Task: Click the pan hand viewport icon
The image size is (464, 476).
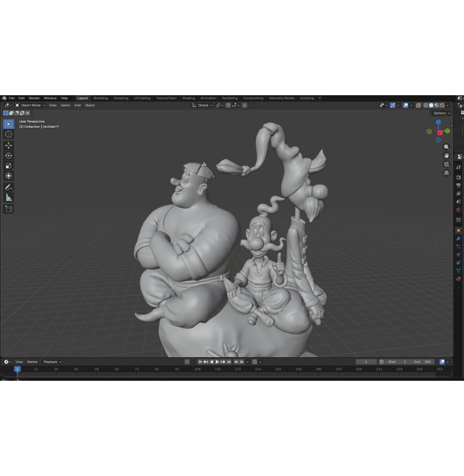Action: [447, 156]
